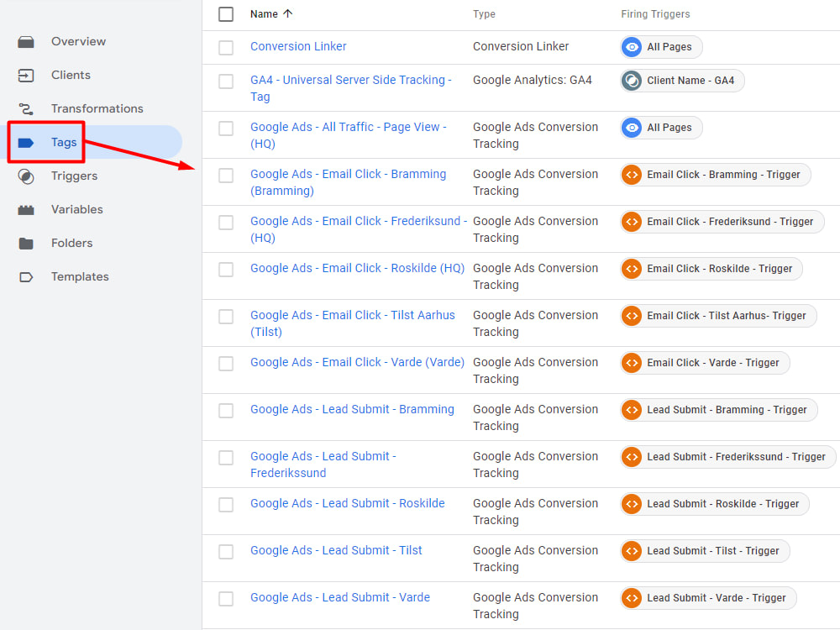Open Google Ads - All Traffic - Page View tag
This screenshot has width=840, height=630.
click(349, 135)
